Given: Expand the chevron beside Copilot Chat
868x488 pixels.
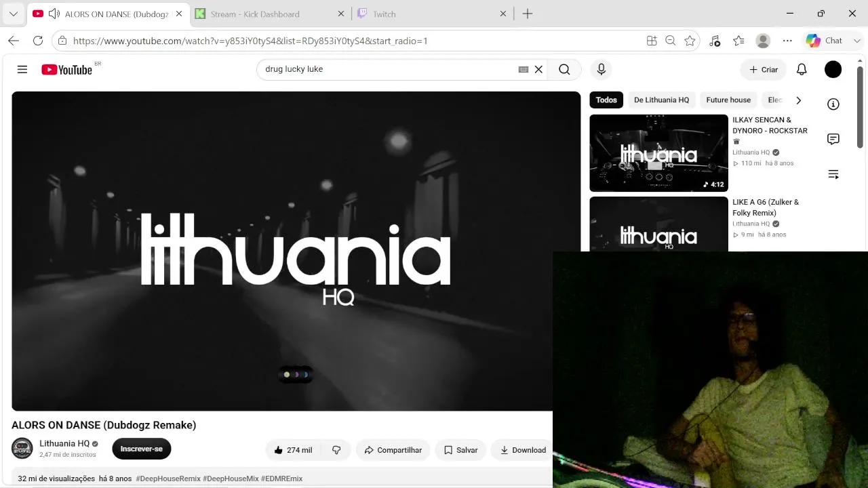Looking at the screenshot, I should click(857, 41).
